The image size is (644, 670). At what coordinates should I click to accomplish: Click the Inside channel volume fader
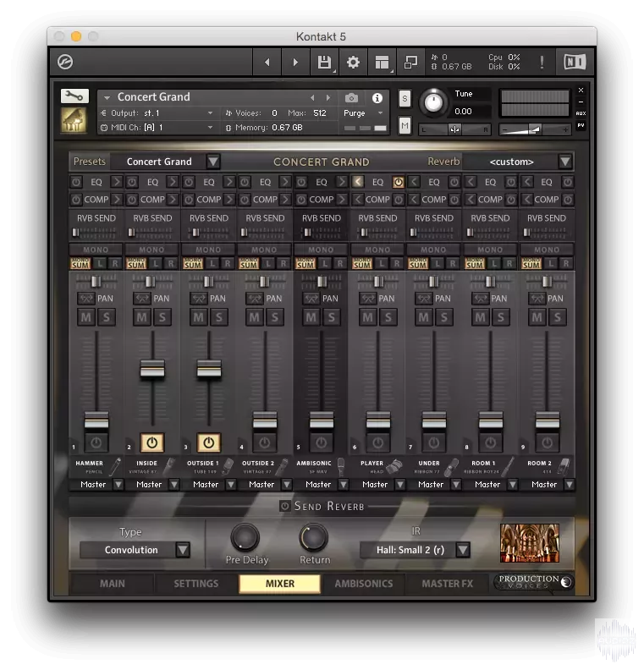point(152,369)
